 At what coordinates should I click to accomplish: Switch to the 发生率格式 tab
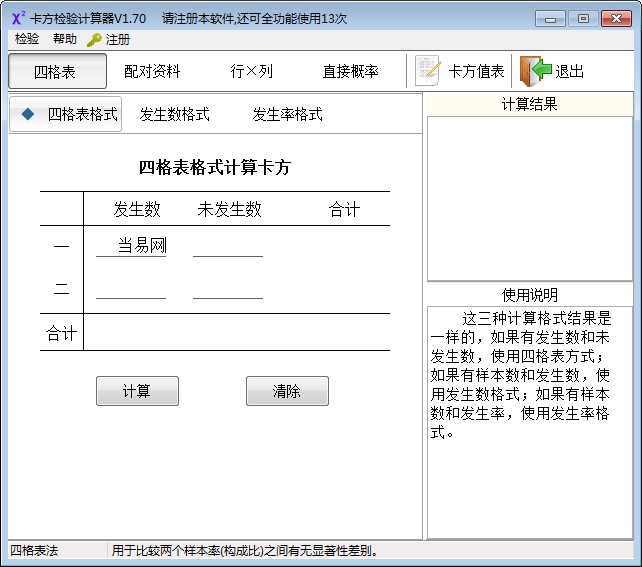287,114
